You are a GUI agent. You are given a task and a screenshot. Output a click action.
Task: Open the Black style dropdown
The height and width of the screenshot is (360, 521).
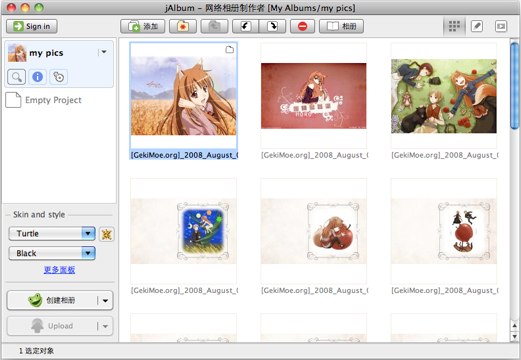coord(52,253)
